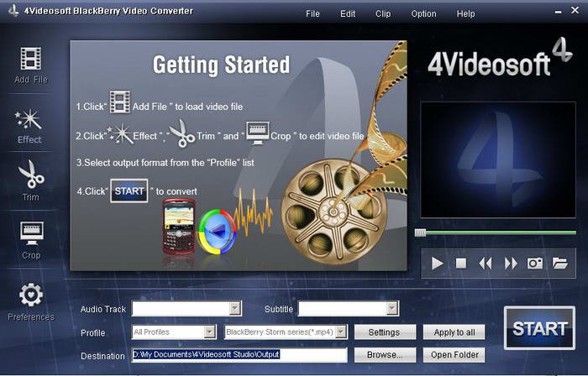Click Crop monitor icon in Getting Started step 2

click(257, 133)
